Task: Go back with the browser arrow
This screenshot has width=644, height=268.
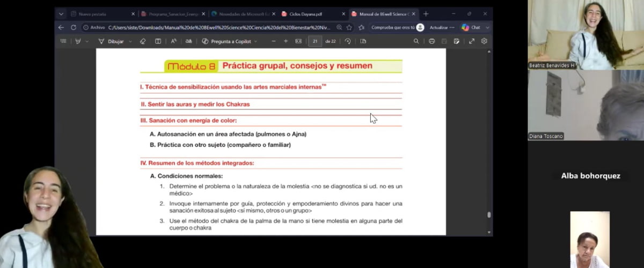Action: (x=61, y=27)
